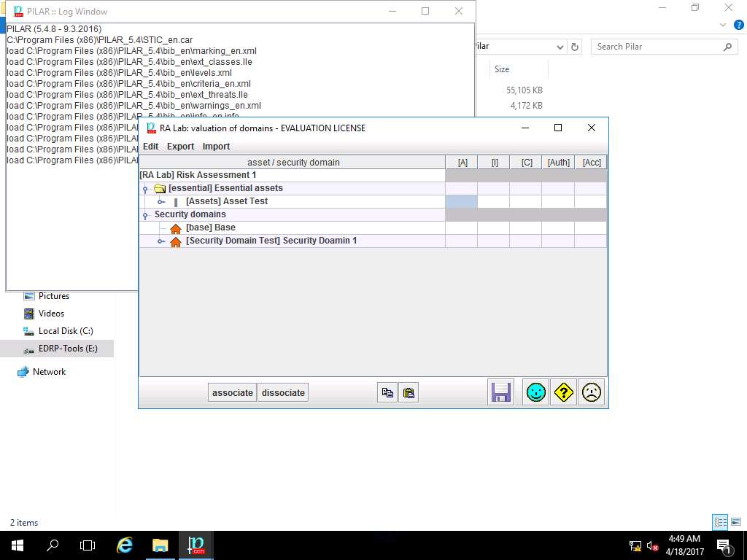Click the taskbar clock showing 4:49 AM

click(684, 545)
